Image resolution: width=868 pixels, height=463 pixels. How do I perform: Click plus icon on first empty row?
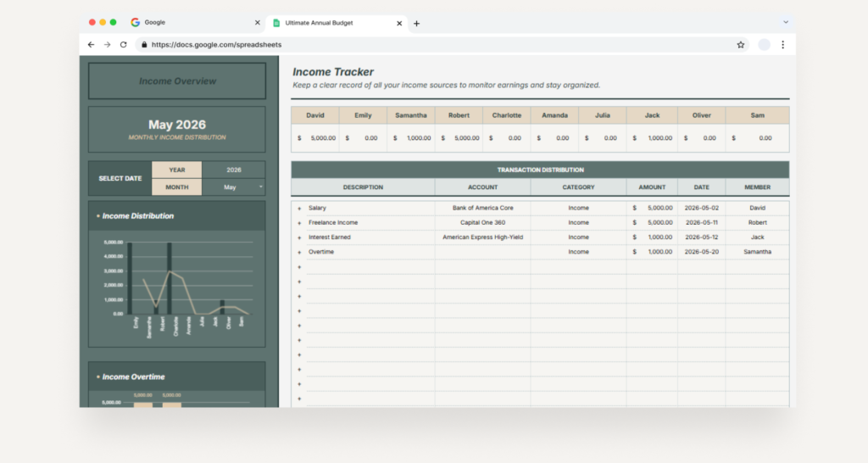pyautogui.click(x=299, y=267)
